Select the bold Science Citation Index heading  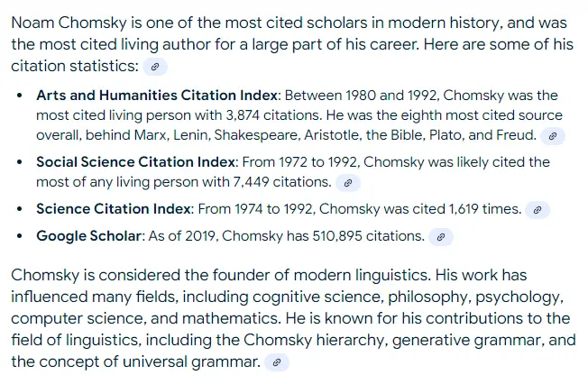tap(114, 209)
